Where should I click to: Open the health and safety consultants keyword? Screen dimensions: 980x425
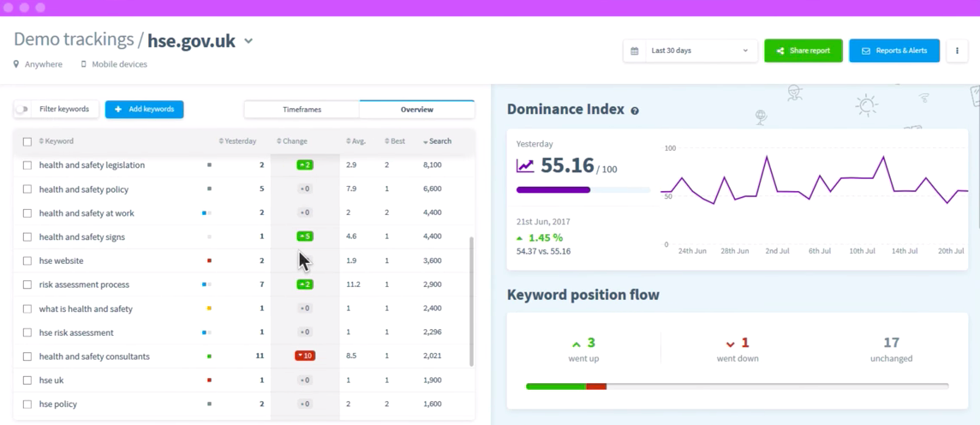coord(94,356)
